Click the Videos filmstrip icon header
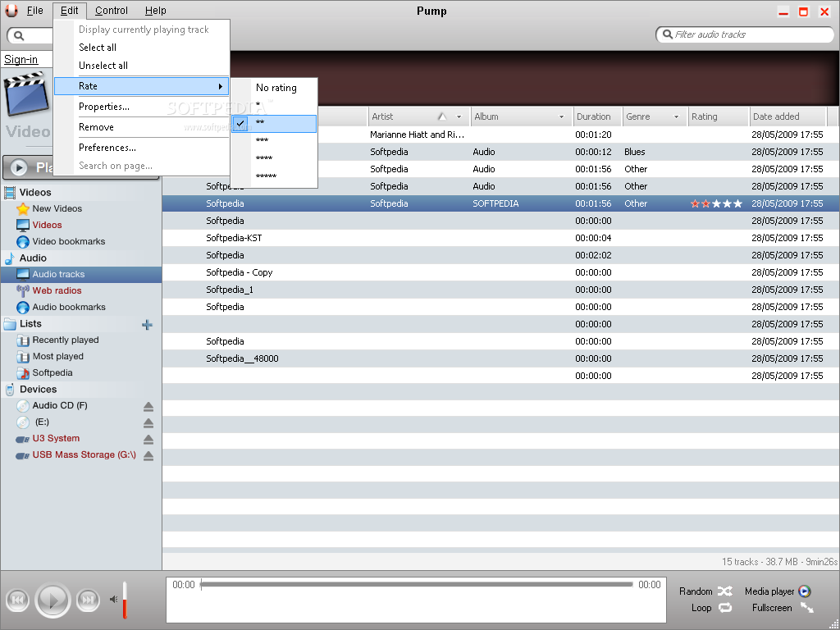 coord(10,192)
